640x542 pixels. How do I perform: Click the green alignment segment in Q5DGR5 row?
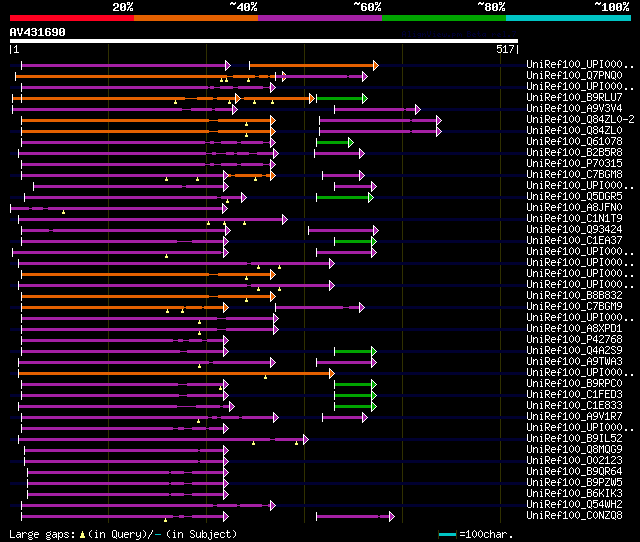point(345,198)
